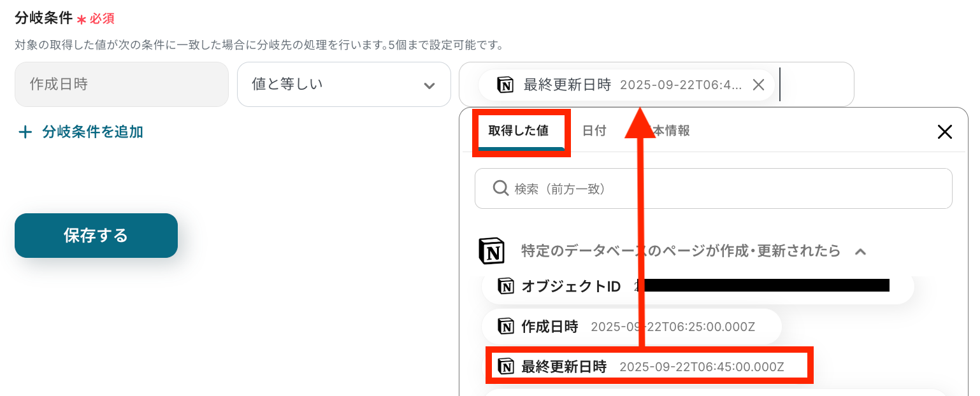This screenshot has width=980, height=396.
Task: Click inside the comparison value input after the chip
Action: click(816, 84)
